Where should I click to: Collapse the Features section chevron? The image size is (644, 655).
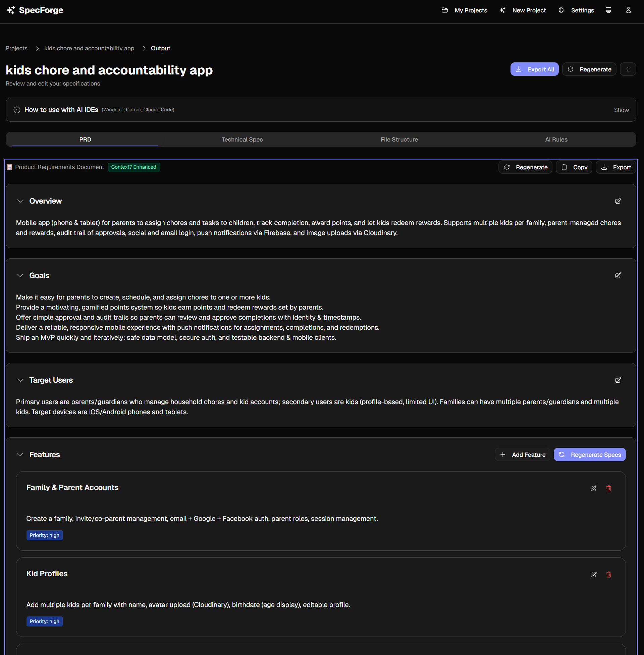[x=20, y=454]
